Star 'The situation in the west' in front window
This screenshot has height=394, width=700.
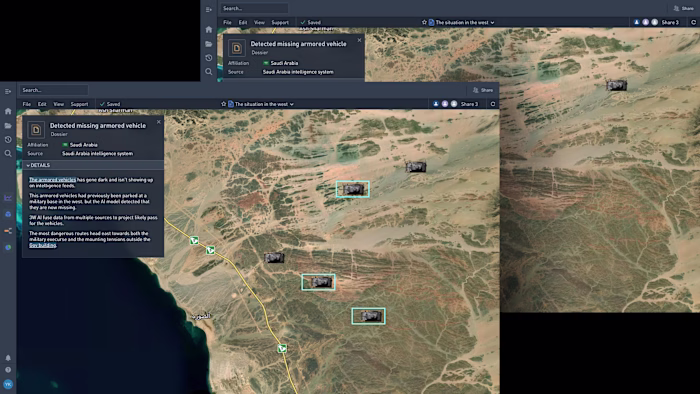click(224, 104)
